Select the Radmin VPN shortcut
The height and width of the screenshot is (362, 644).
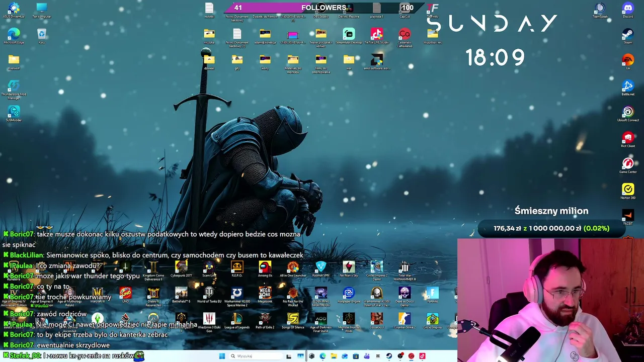click(320, 269)
